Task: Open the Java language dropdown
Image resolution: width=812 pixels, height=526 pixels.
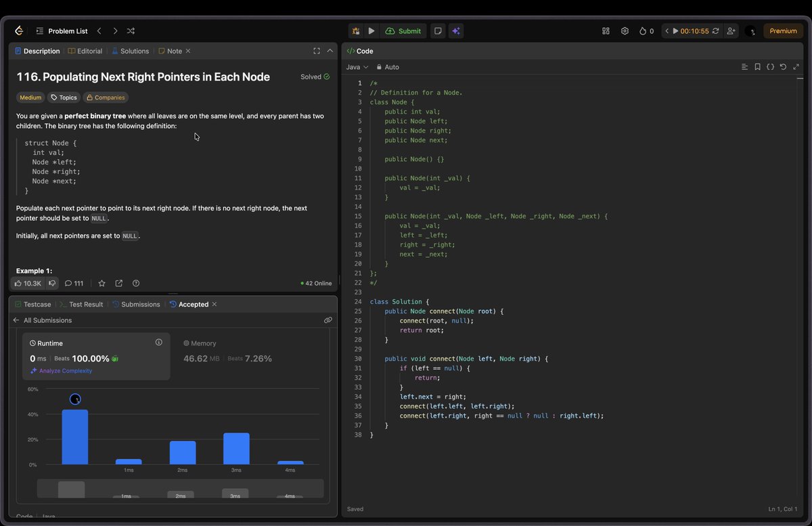Action: (357, 66)
